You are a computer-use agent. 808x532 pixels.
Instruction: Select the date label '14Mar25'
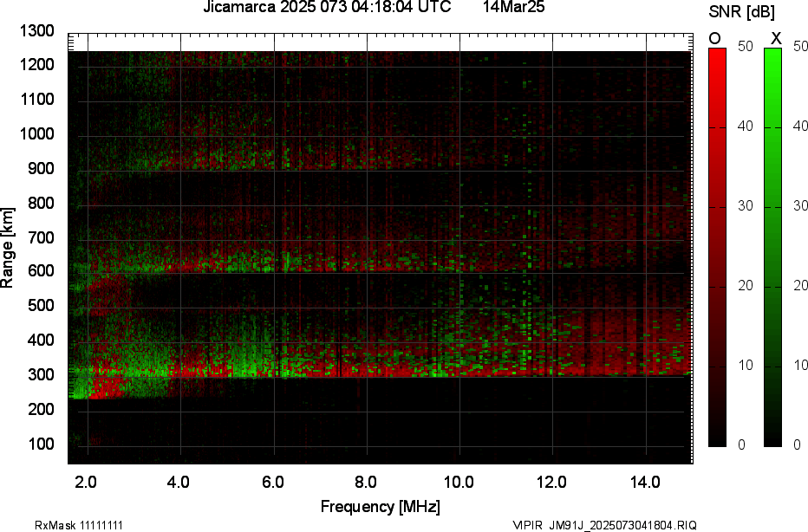(x=514, y=7)
